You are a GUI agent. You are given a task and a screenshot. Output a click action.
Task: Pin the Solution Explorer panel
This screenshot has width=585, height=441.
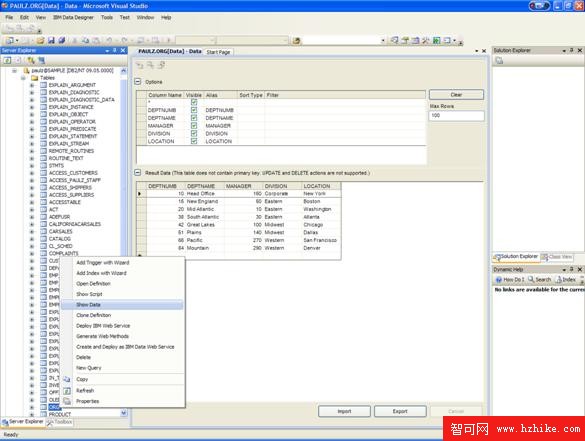pyautogui.click(x=572, y=50)
